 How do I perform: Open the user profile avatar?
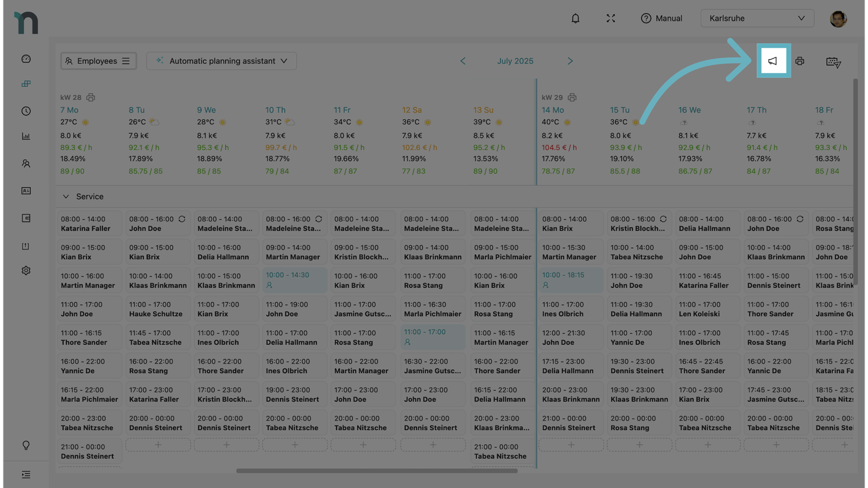tap(838, 19)
